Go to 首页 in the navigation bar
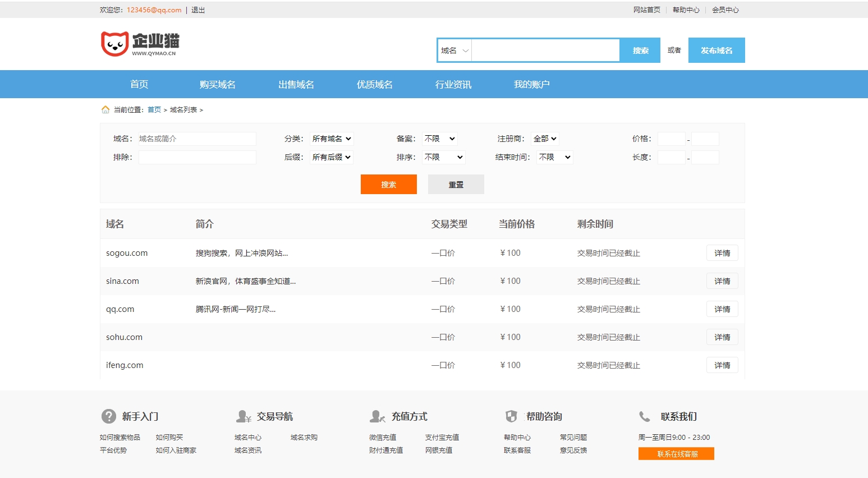This screenshot has height=478, width=868. tap(139, 84)
